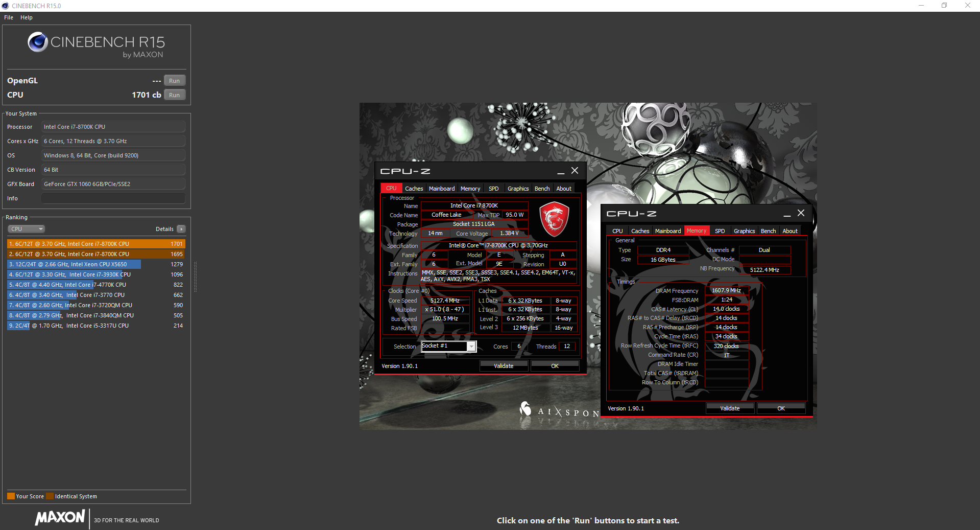This screenshot has height=530, width=980.
Task: Open the Help menu
Action: (27, 17)
